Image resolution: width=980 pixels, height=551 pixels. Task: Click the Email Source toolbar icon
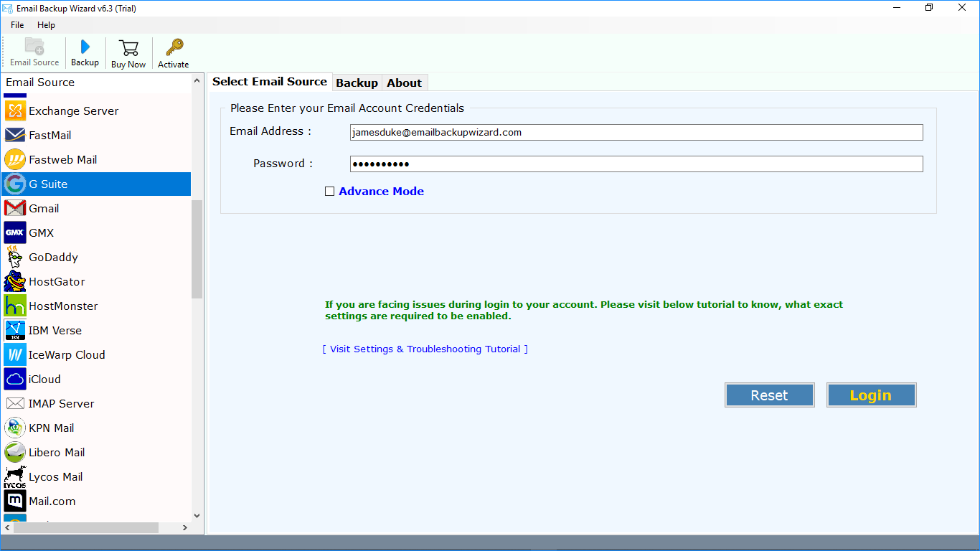click(x=34, y=46)
